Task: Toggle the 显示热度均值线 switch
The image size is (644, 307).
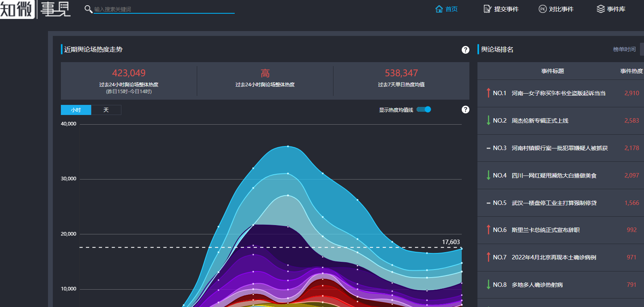Action: [x=424, y=109]
